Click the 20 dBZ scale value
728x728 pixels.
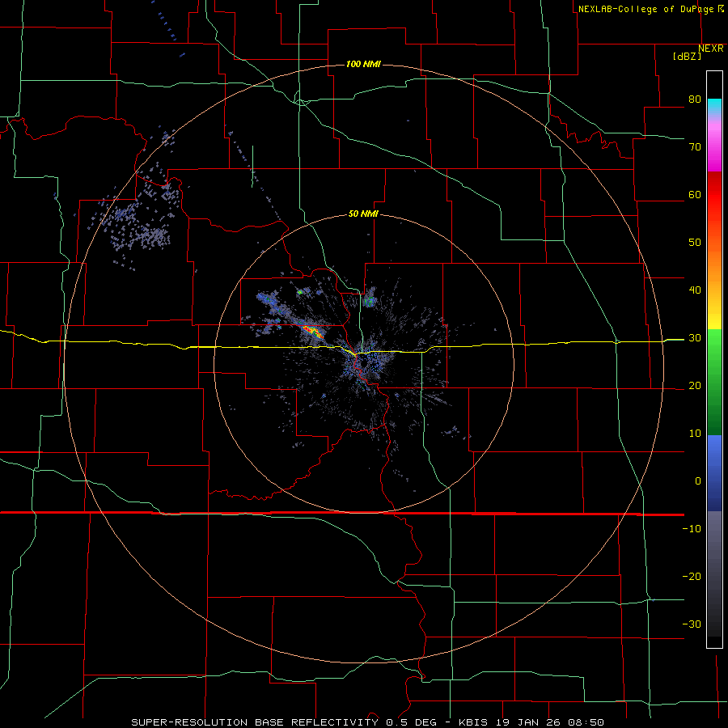[695, 386]
